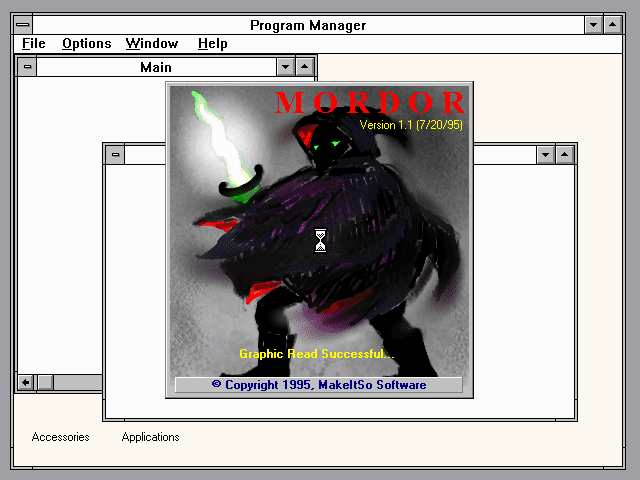Screen dimensions: 640x480
Task: Minimize the untitled group window behind the splash
Action: tap(546, 155)
